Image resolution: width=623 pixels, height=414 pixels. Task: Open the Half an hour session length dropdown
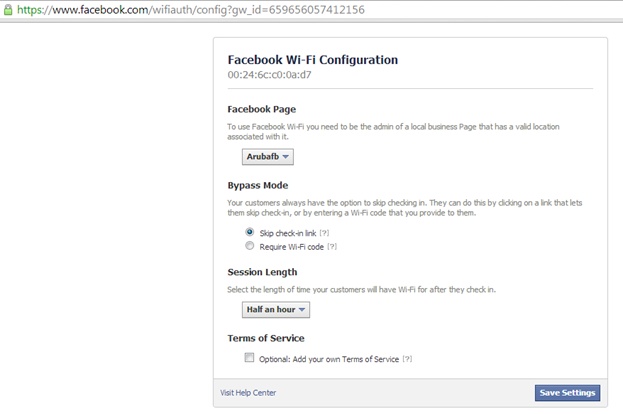276,310
